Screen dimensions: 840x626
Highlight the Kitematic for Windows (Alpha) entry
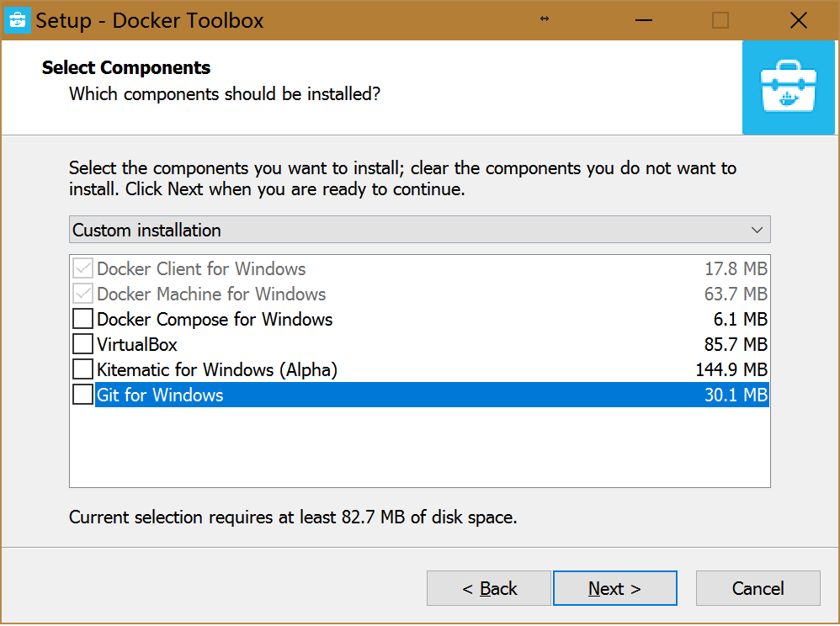[x=217, y=370]
